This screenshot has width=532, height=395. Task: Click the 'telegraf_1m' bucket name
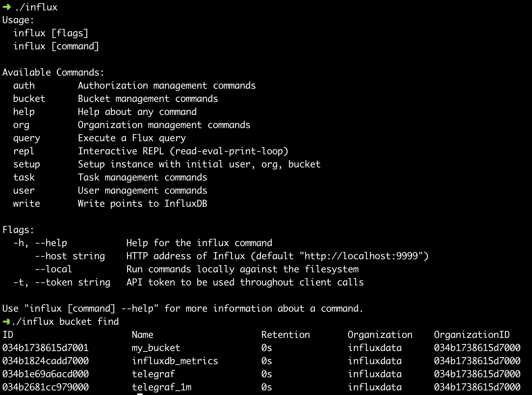coord(162,387)
